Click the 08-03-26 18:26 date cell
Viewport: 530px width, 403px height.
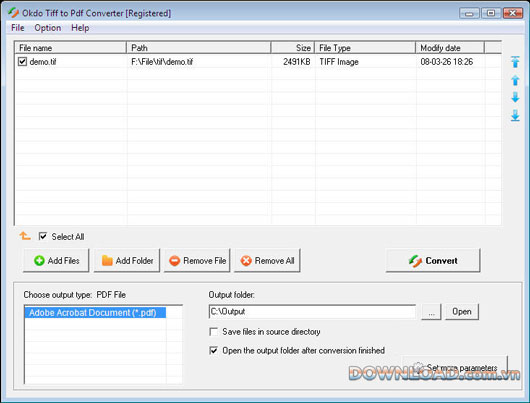(447, 62)
